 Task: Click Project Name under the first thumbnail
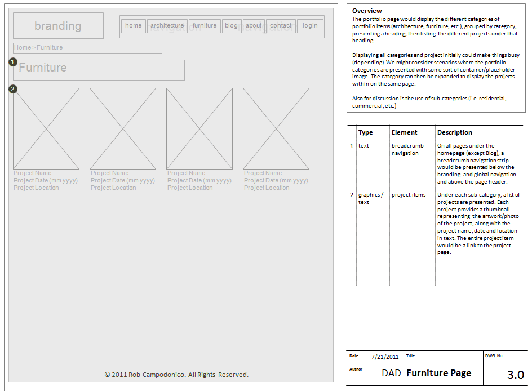coord(33,173)
